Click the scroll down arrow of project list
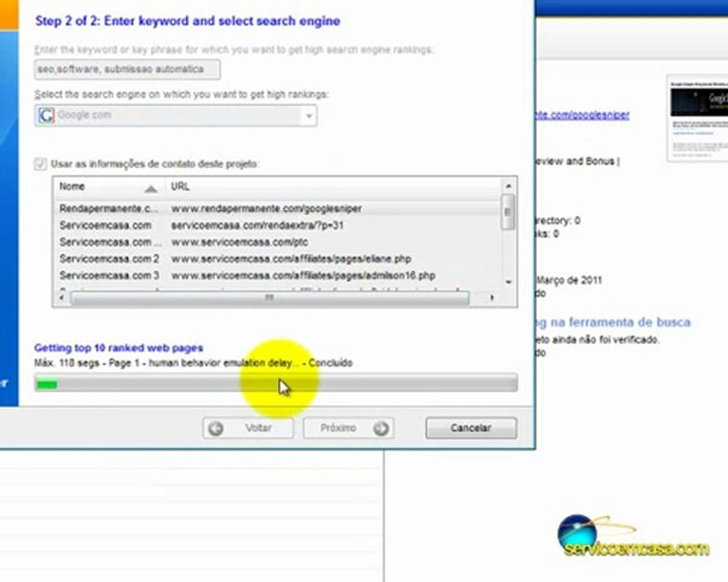Viewport: 728px width, 582px height. [x=508, y=282]
